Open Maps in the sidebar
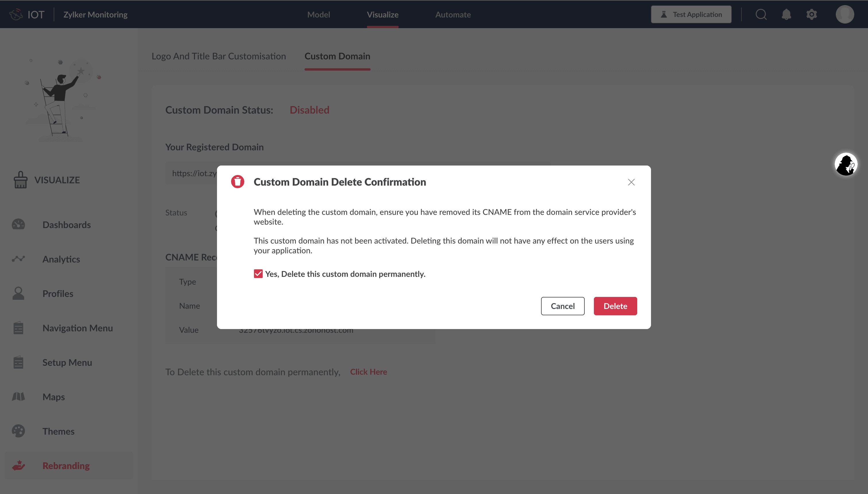868x494 pixels. [54, 397]
